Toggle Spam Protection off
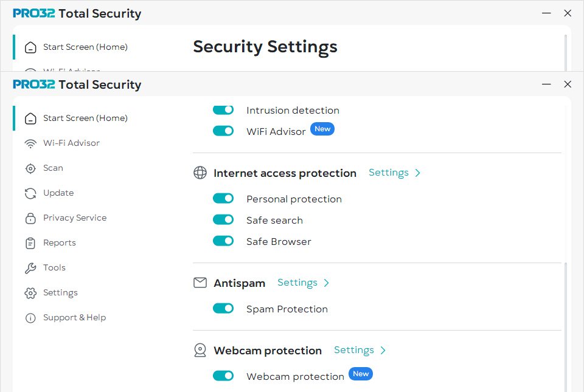584x392 pixels. click(223, 308)
